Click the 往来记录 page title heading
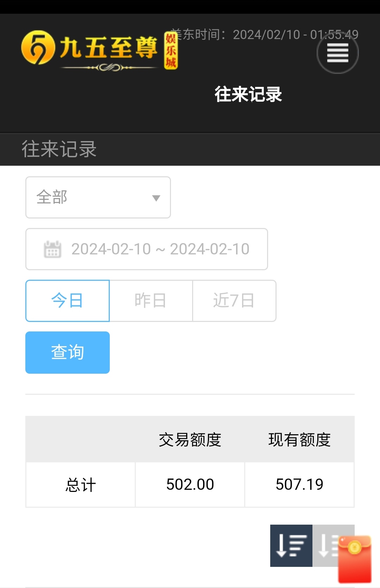Screen dimensions: 380x588 pyautogui.click(x=248, y=94)
